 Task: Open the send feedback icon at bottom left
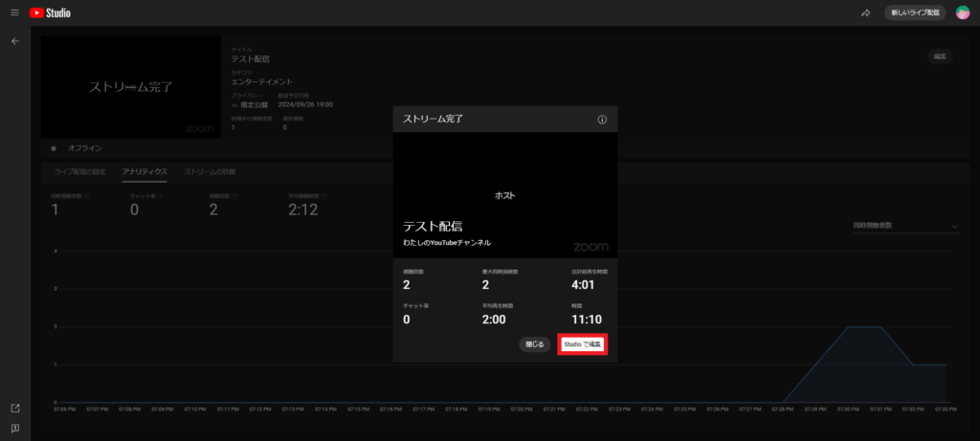[15, 428]
